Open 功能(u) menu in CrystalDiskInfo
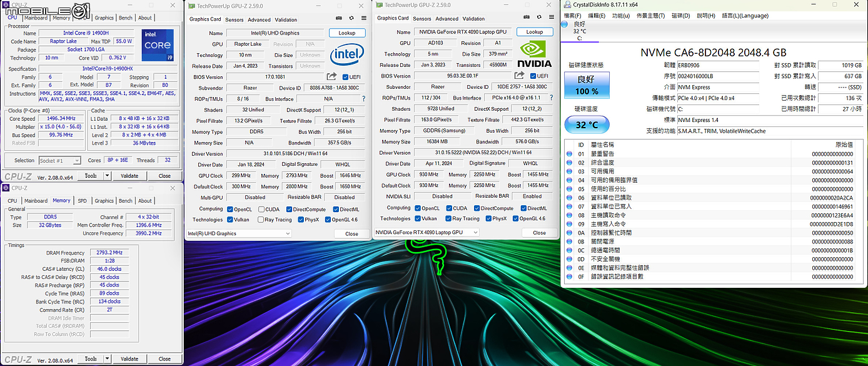868x366 pixels. pyautogui.click(x=621, y=16)
